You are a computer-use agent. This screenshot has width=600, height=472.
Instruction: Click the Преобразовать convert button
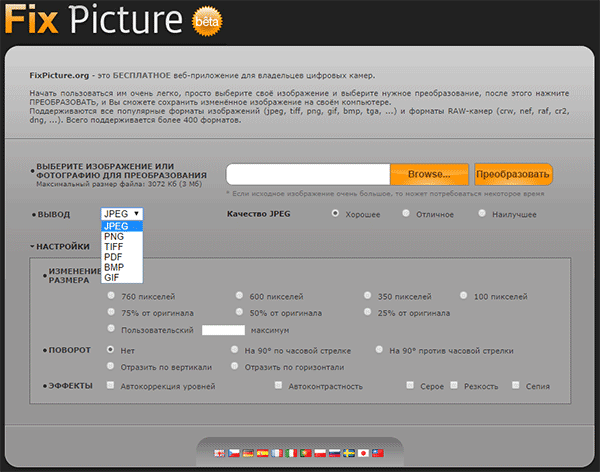coord(513,174)
